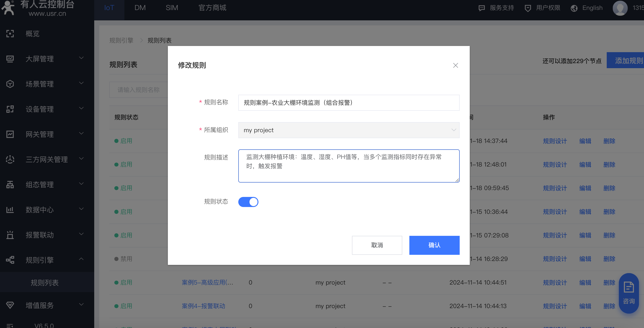Click the V6.5.0 version label
This screenshot has width=644, height=328.
point(44,325)
